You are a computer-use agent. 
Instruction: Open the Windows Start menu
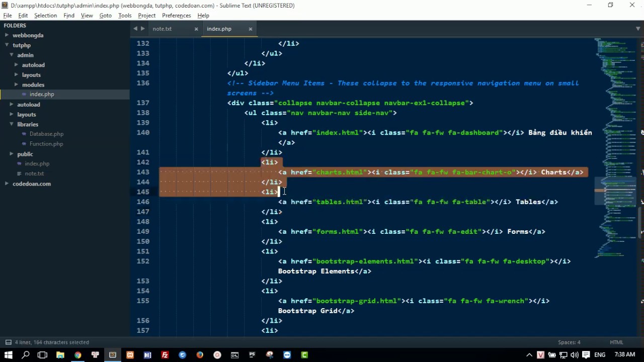point(8,355)
